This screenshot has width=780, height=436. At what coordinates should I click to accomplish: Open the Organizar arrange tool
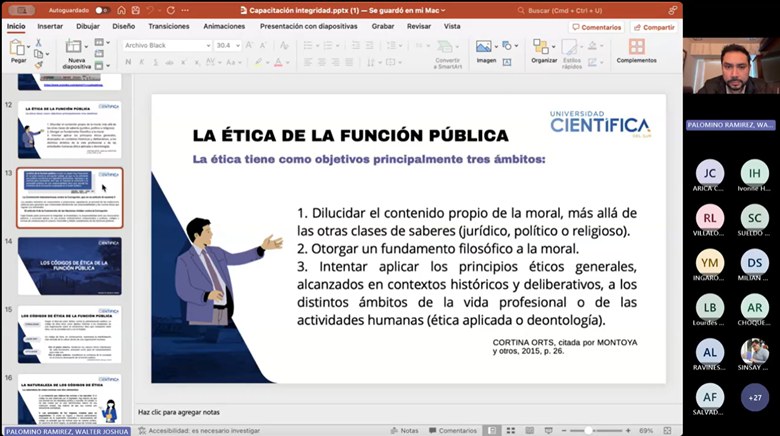[x=543, y=47]
